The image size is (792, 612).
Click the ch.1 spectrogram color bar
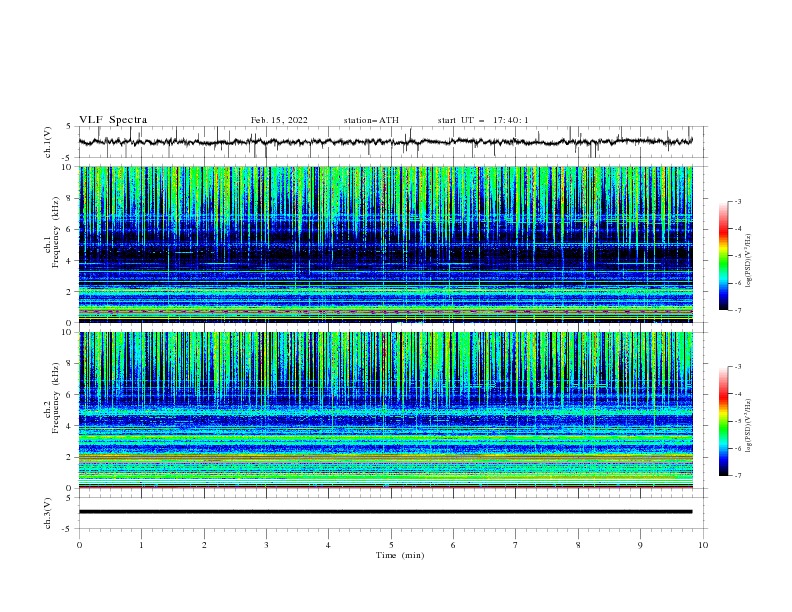tap(724, 256)
